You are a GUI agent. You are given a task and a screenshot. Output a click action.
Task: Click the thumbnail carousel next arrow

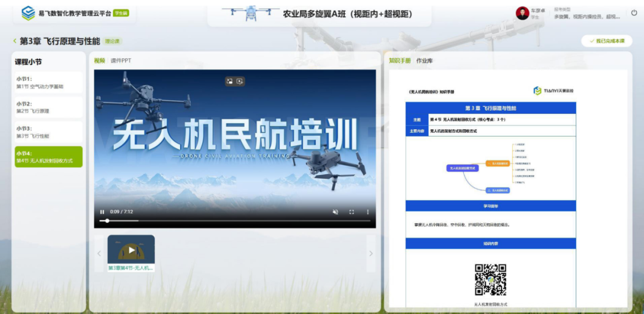(371, 253)
